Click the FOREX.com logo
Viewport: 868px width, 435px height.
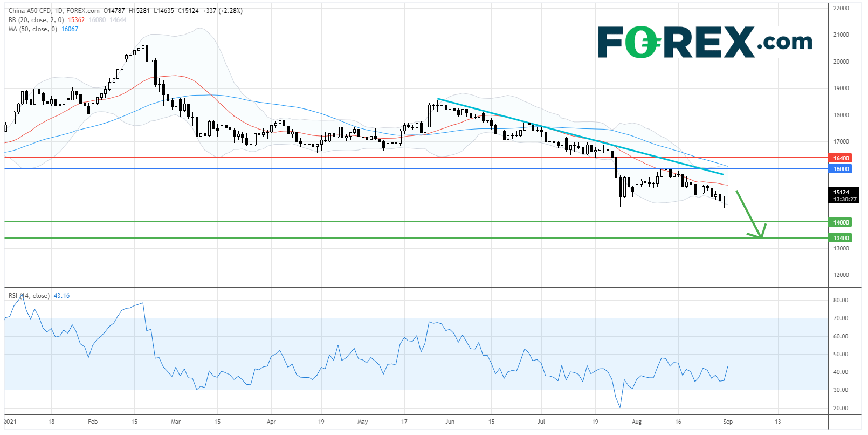pos(705,42)
